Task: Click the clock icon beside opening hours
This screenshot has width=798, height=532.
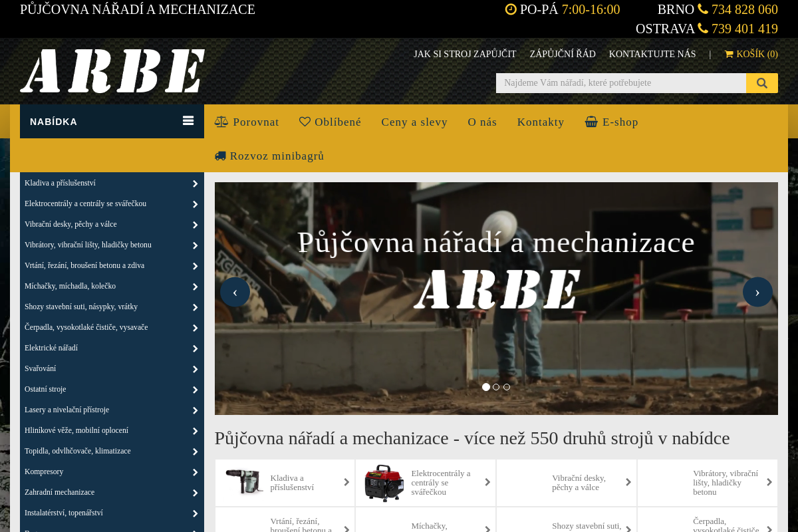Action: click(511, 9)
